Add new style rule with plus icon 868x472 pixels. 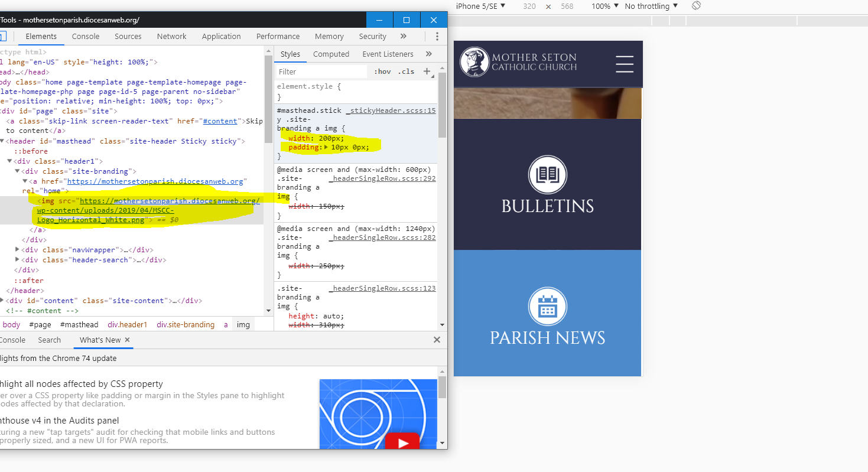tap(427, 71)
